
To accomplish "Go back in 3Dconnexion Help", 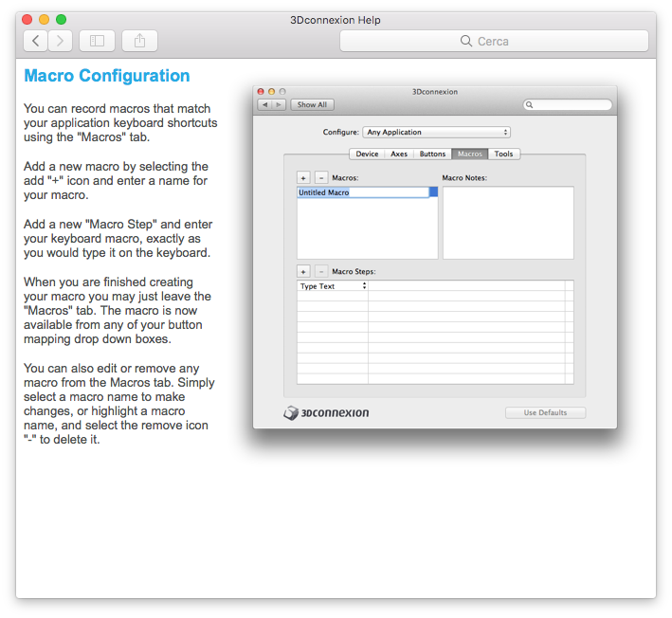I will [x=36, y=41].
